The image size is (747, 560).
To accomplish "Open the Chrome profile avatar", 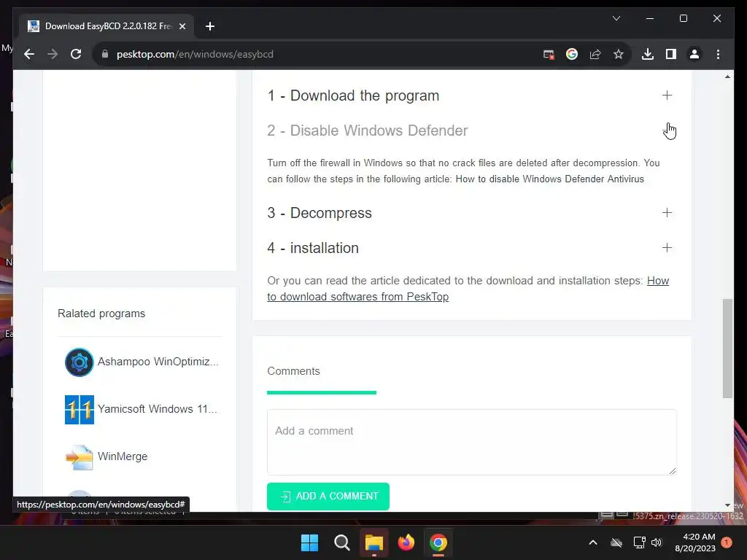I will click(694, 54).
